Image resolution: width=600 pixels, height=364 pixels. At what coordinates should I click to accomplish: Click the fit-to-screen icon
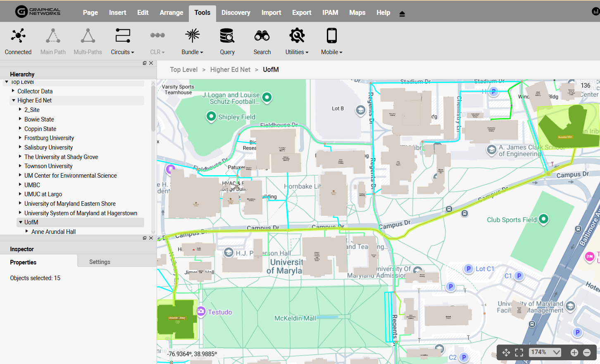(x=519, y=352)
